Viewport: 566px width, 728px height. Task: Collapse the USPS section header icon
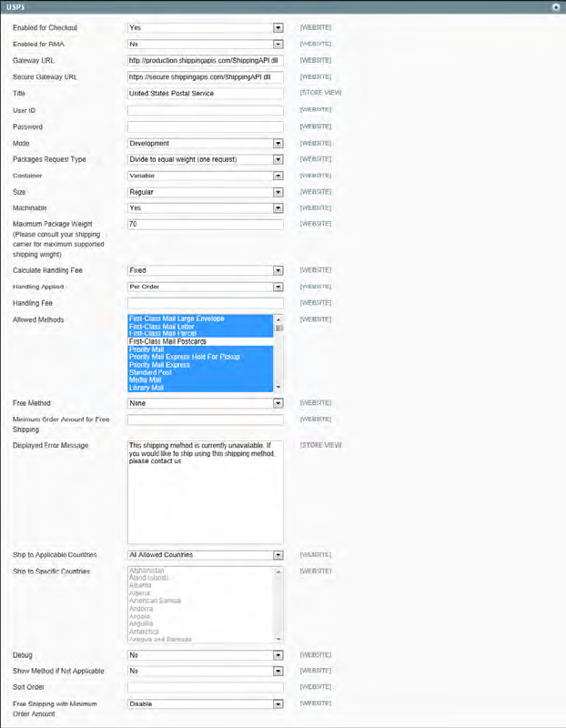556,7
